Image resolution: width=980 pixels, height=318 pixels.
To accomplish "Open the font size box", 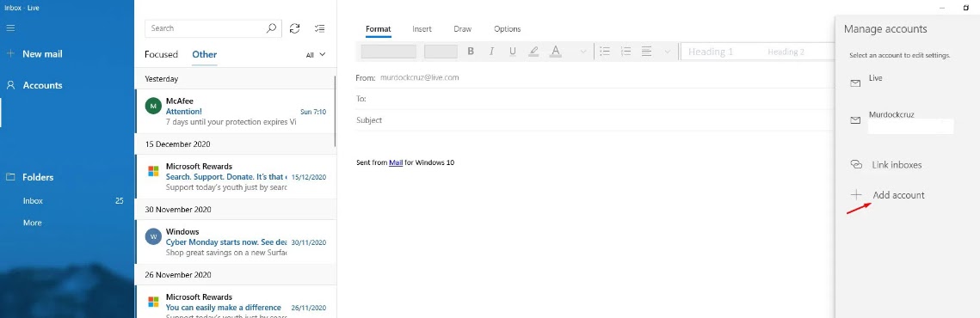I will point(441,52).
